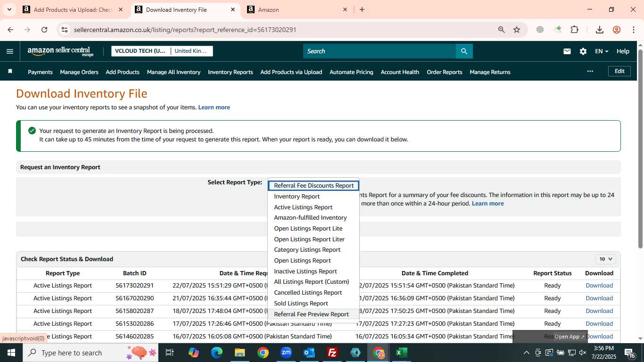
Task: Open the tab search chevron button
Action: pyautogui.click(x=9, y=9)
